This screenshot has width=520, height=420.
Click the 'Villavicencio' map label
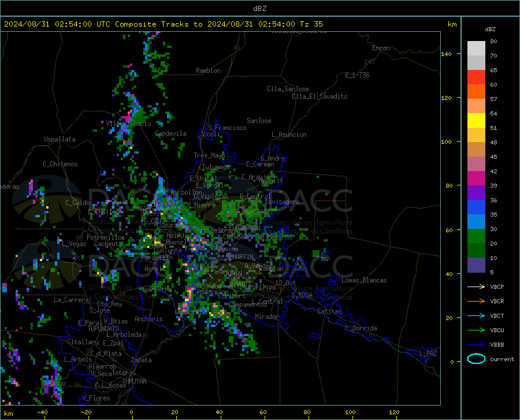tap(129, 124)
